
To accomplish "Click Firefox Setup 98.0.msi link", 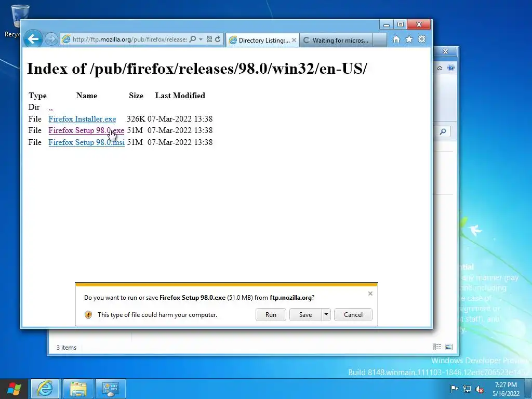I will [87, 142].
